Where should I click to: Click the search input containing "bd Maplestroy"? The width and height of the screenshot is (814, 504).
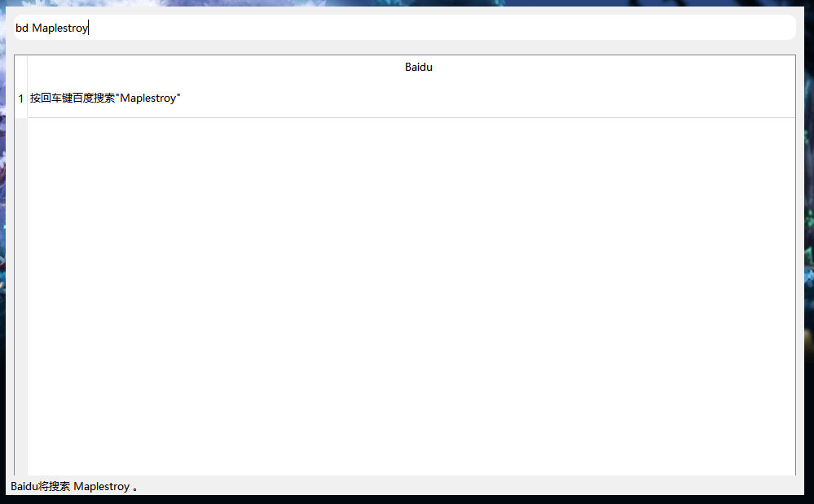point(404,28)
